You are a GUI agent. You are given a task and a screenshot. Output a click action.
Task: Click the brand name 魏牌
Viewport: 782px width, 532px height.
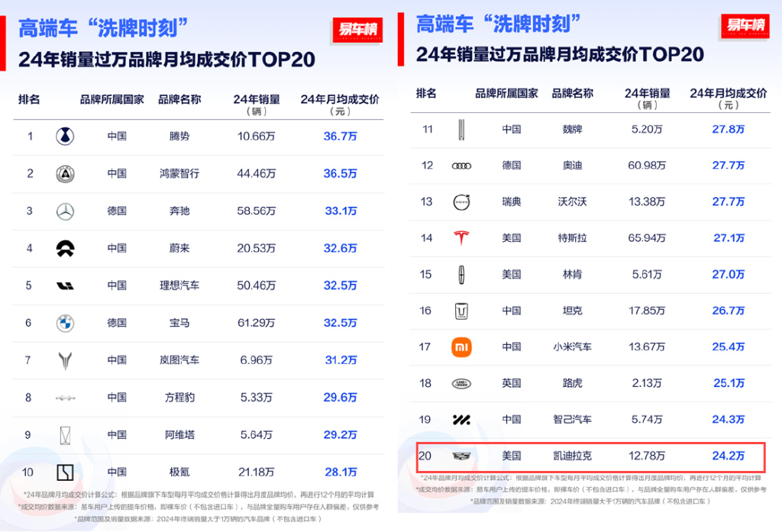[x=572, y=129]
